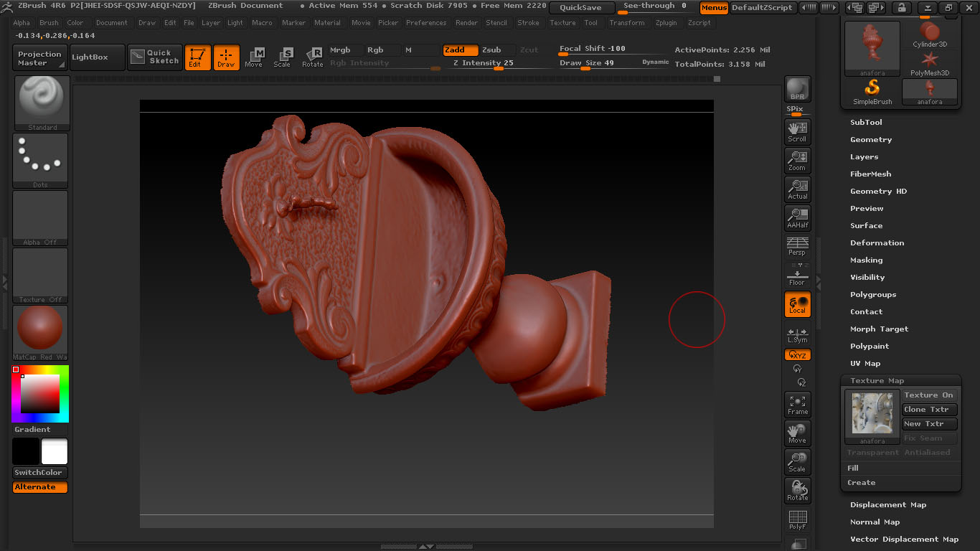Click the SwitchColor button
Screen dimensions: 980x551
tap(40, 473)
